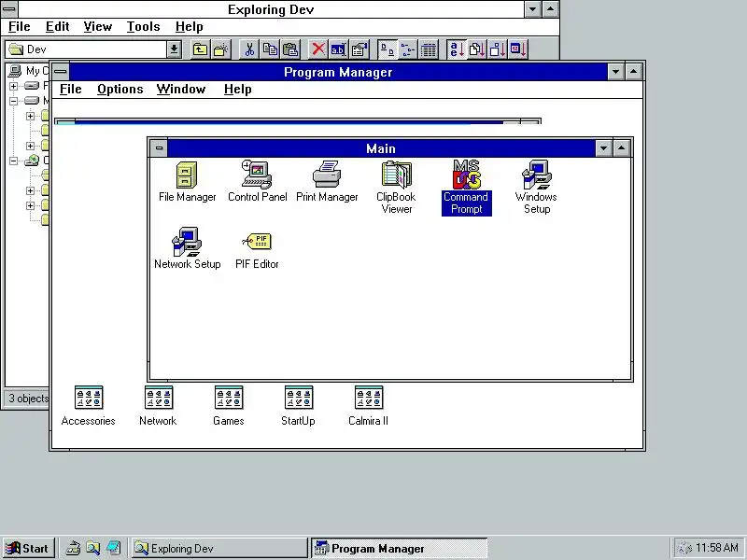Click the first quick-launch icon beside Start
Viewport: 747px width, 560px height.
[73, 549]
